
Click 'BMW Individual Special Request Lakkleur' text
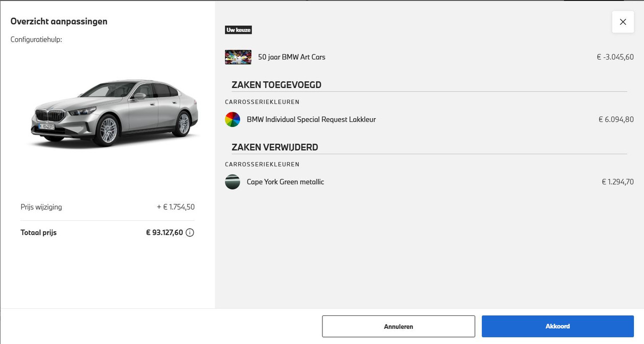pos(311,120)
